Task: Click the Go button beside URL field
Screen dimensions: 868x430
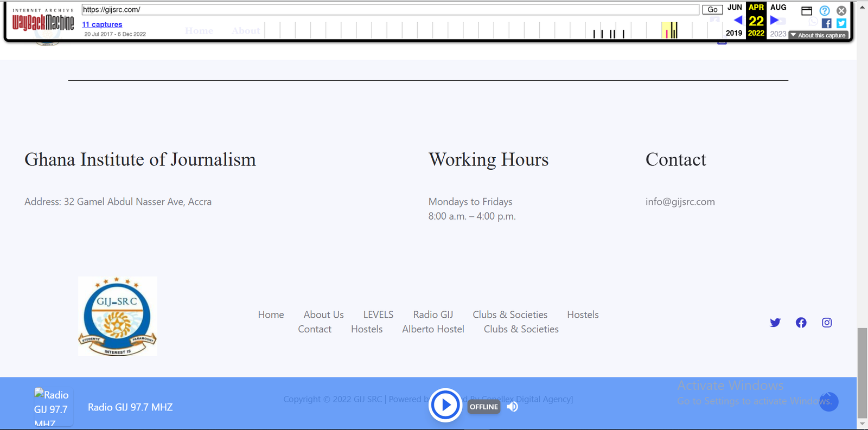Action: pos(712,10)
